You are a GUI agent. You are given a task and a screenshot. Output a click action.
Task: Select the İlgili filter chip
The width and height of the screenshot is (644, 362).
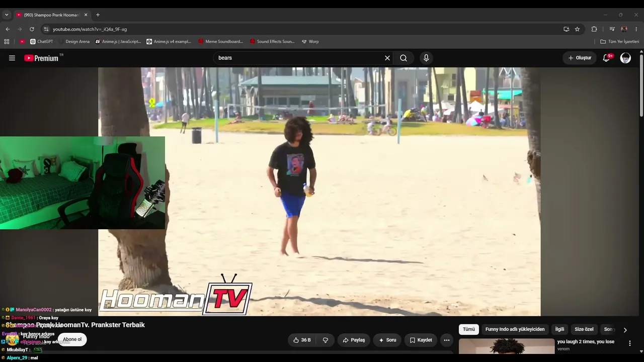(559, 329)
